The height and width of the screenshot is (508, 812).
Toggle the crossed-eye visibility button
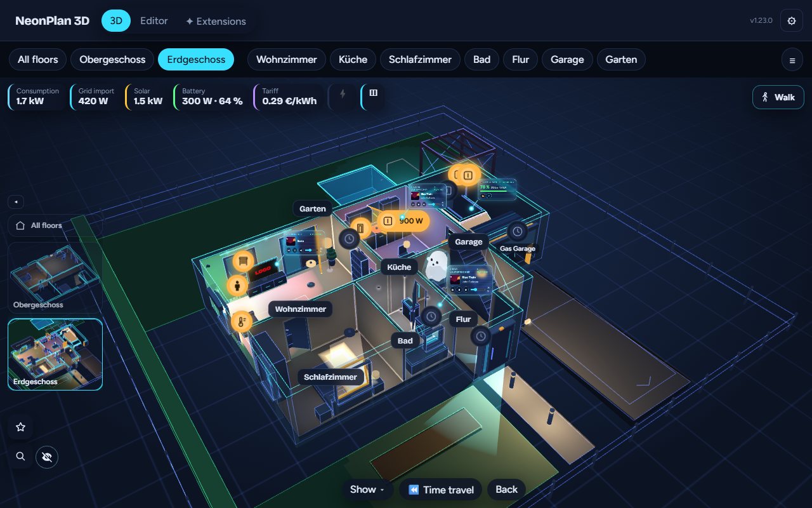tap(47, 457)
